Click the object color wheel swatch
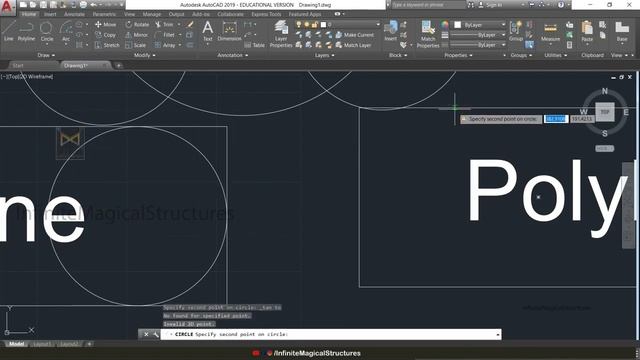 [x=445, y=25]
